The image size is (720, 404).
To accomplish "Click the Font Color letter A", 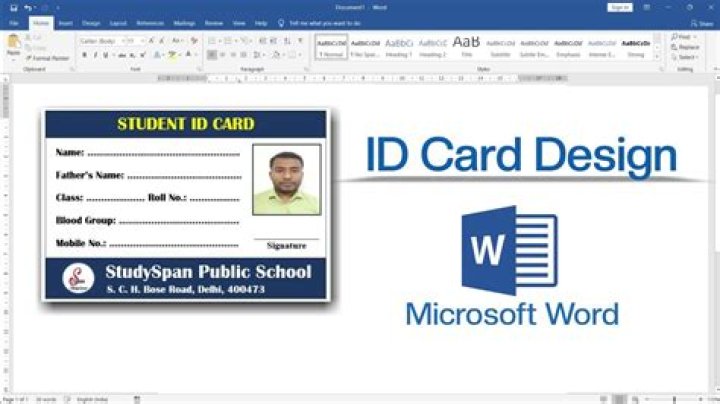I will pyautogui.click(x=188, y=55).
